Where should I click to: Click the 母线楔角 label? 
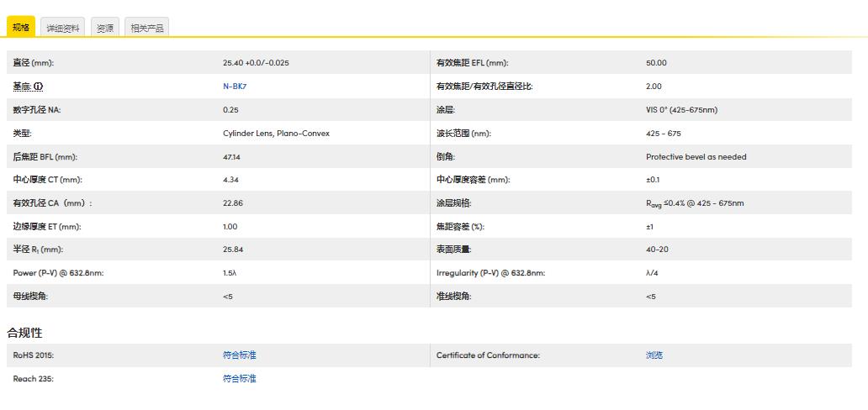tap(30, 297)
